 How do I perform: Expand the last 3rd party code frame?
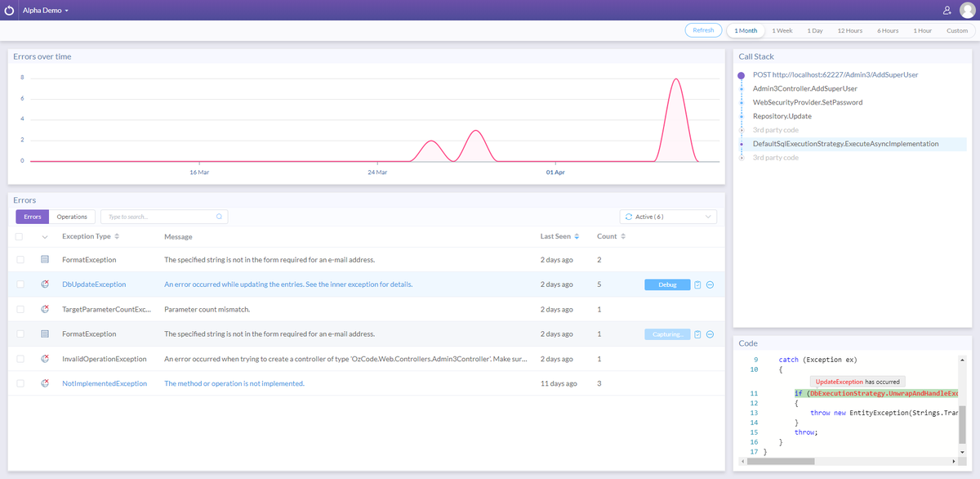[x=775, y=157]
